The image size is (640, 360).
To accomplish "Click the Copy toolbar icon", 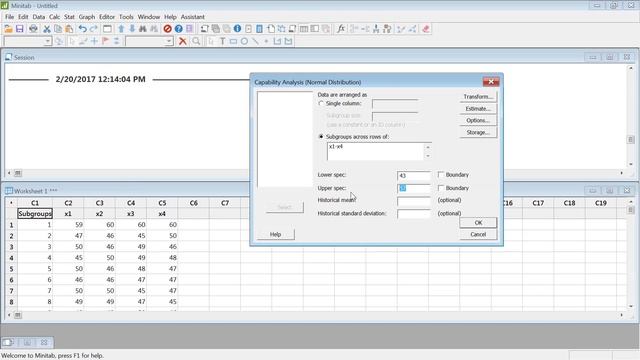I will pos(58,29).
